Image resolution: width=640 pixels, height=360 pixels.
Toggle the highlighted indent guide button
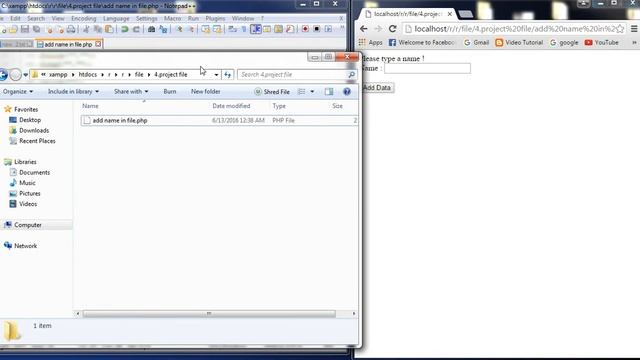(x=256, y=29)
